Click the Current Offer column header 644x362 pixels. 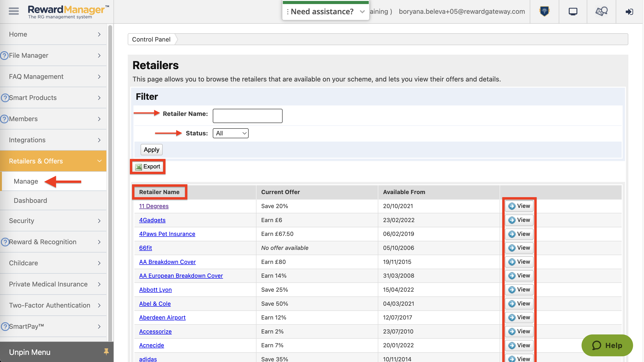[280, 192]
